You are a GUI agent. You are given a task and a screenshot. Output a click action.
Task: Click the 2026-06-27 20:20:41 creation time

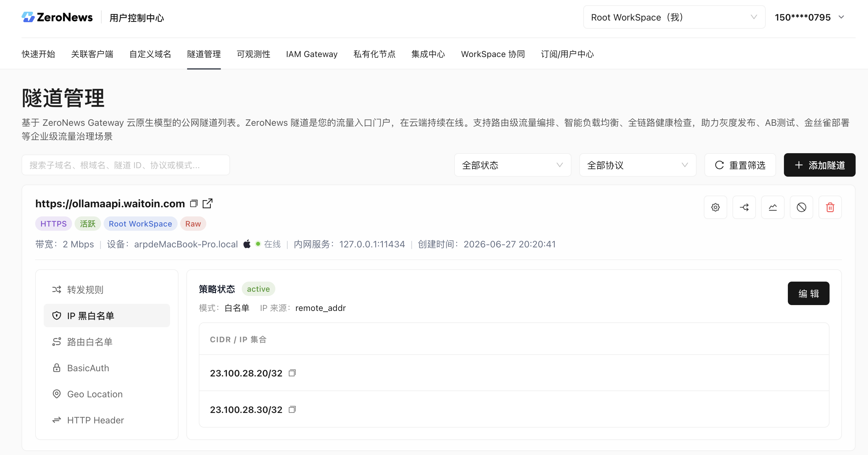tap(510, 244)
